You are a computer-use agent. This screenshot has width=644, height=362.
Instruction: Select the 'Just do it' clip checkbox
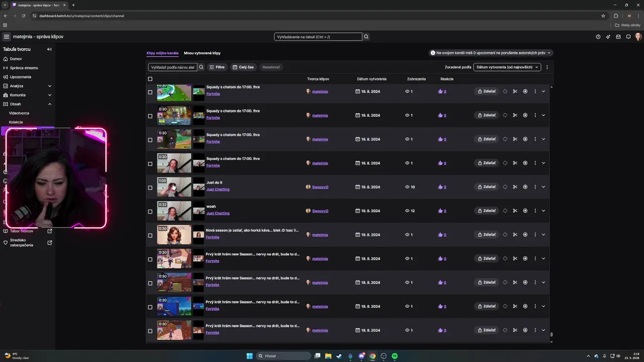[150, 188]
